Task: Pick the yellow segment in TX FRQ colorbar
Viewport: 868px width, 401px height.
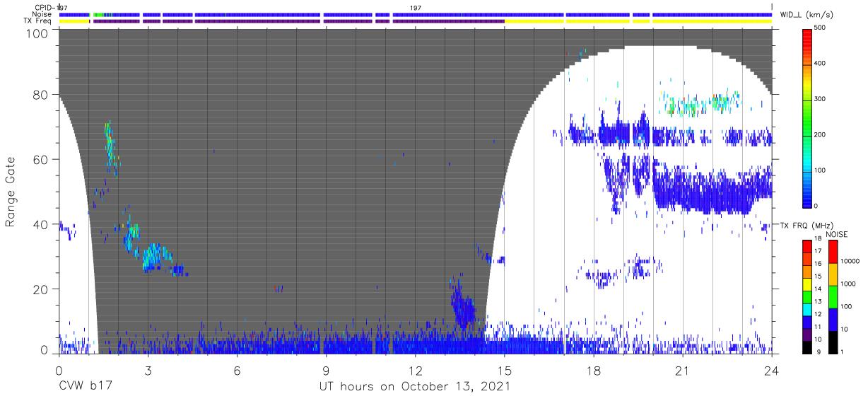Action: [807, 289]
